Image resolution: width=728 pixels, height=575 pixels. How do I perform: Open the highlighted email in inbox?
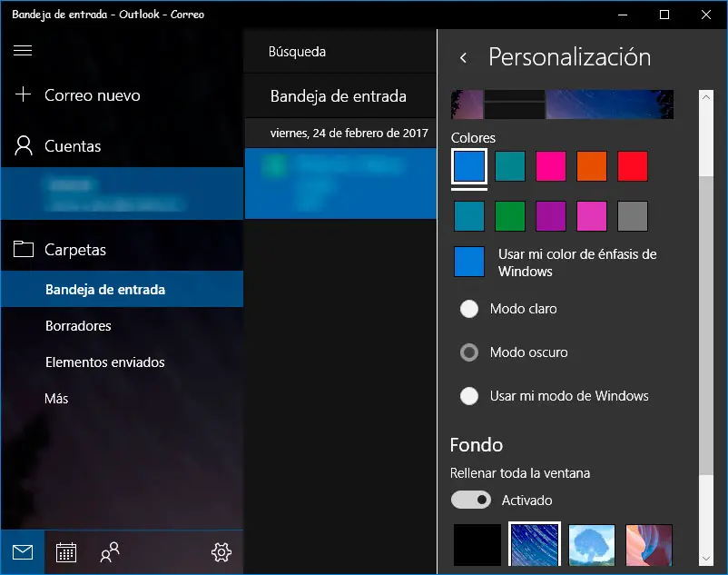click(x=340, y=183)
